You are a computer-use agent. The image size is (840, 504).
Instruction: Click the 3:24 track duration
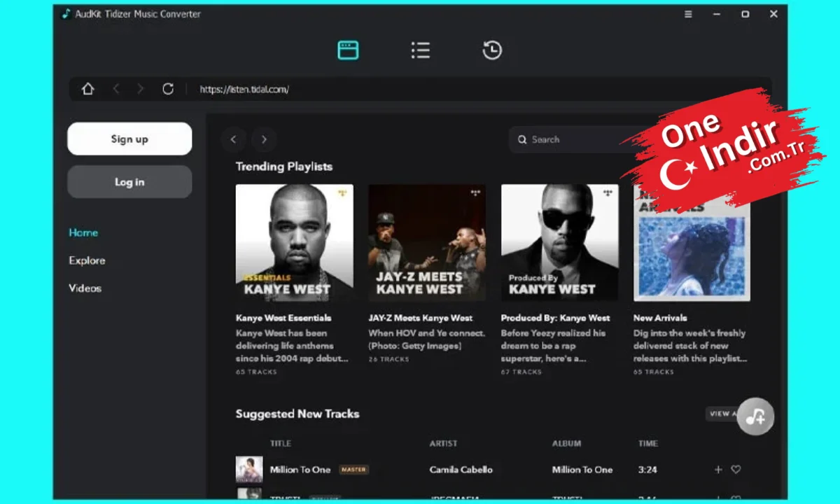click(647, 470)
